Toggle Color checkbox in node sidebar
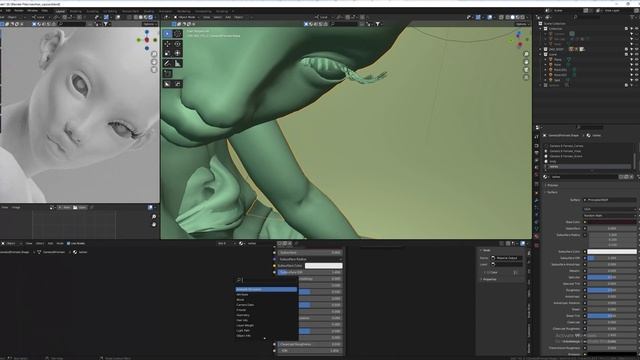This screenshot has height=360, width=640. click(x=488, y=272)
